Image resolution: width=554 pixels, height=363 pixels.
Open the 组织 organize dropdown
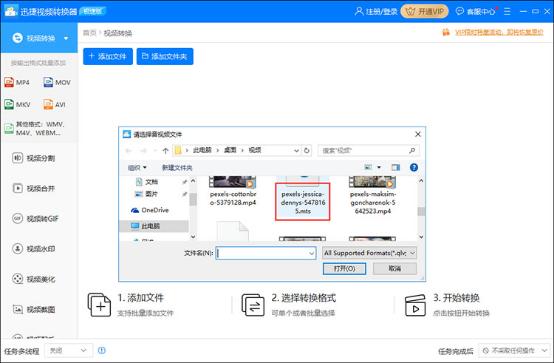pyautogui.click(x=137, y=168)
